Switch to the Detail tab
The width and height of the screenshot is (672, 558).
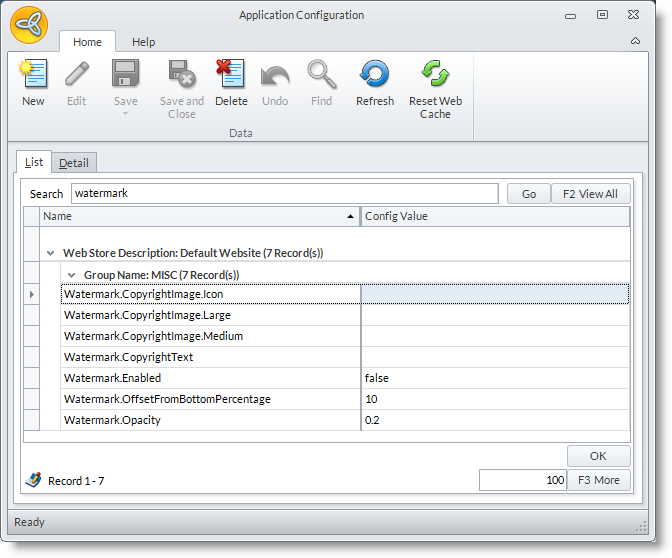(73, 163)
